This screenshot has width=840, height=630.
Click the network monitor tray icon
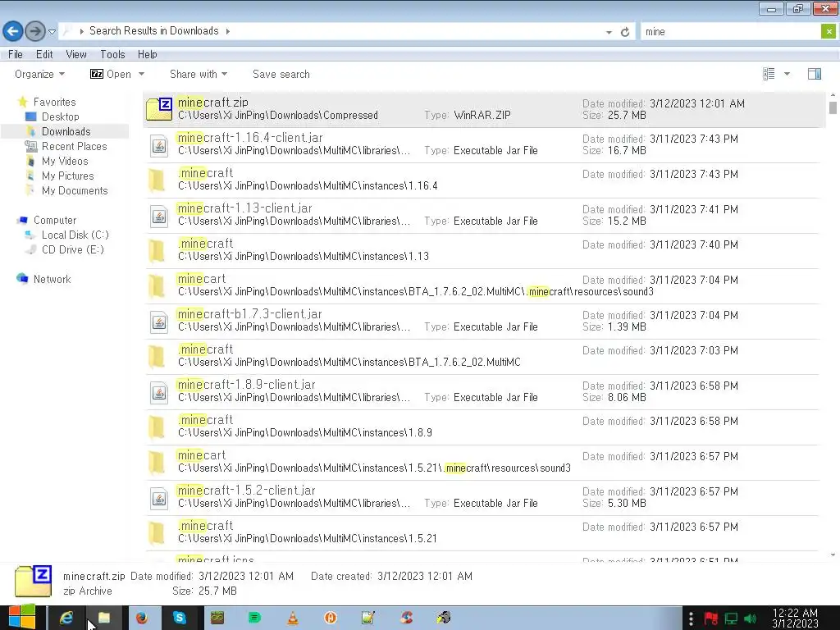coord(731,619)
